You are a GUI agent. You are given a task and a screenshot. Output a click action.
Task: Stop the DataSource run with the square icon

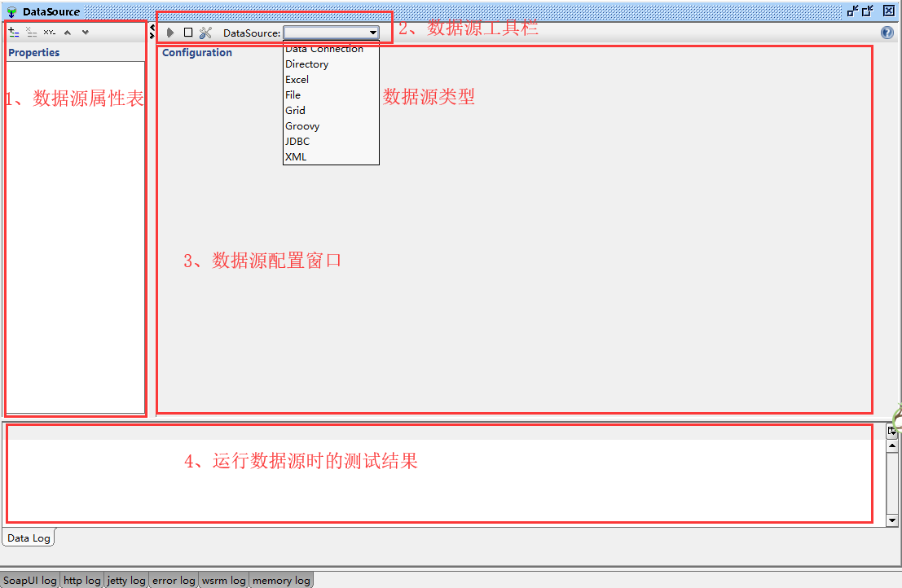(x=188, y=33)
